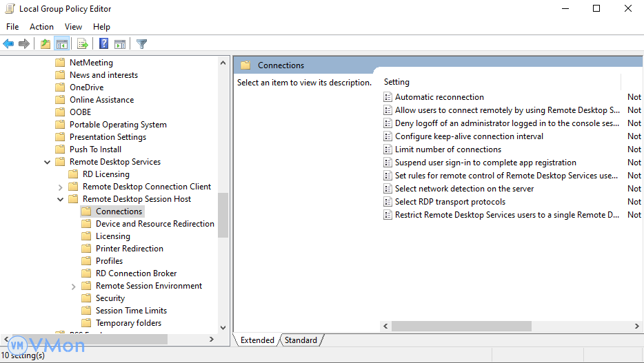Click the Up One Level folder icon
Screen dimensions: 644x363
[46, 44]
